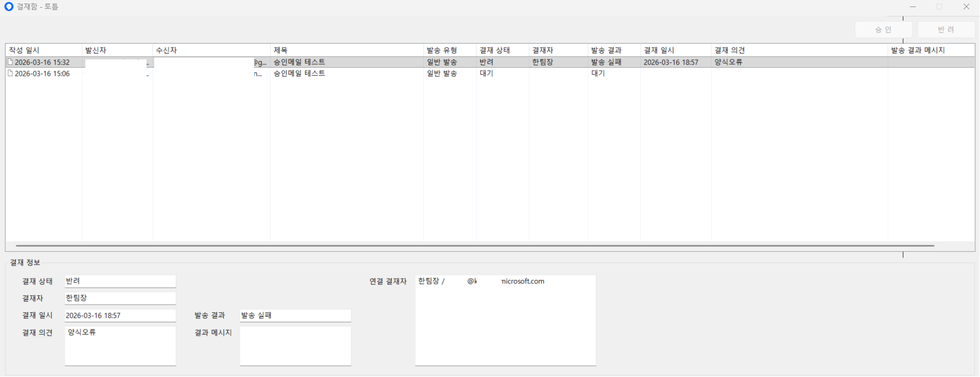
Task: Click document icon of the 15:06 row
Action: [10, 74]
